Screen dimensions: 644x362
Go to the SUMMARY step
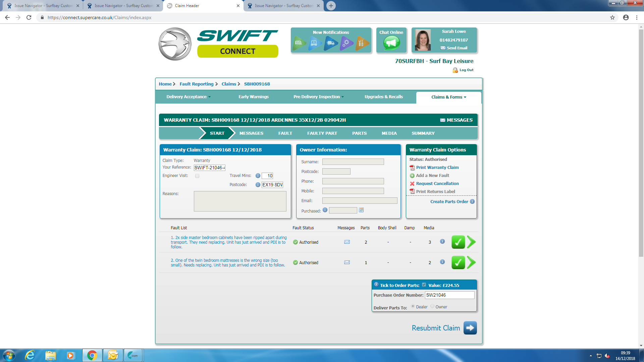click(423, 133)
